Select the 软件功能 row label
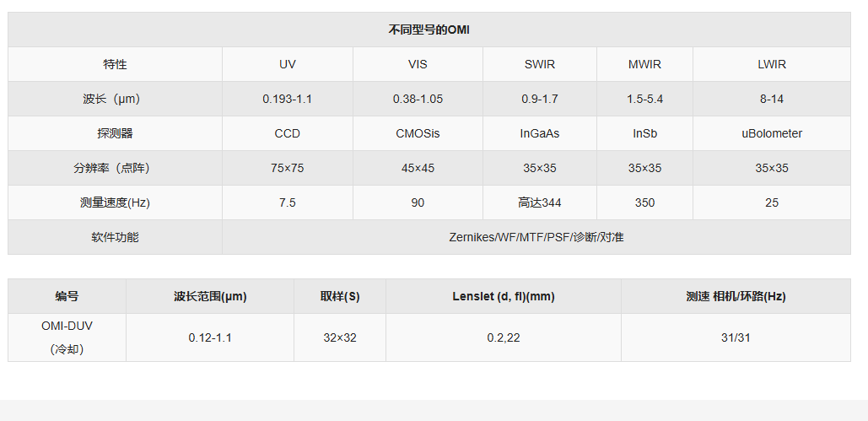 [116, 237]
